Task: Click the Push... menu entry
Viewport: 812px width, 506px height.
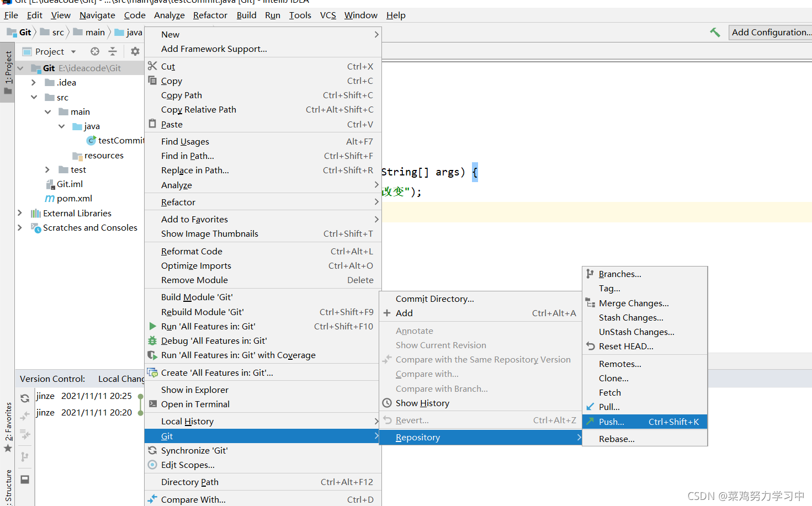Action: 645,422
